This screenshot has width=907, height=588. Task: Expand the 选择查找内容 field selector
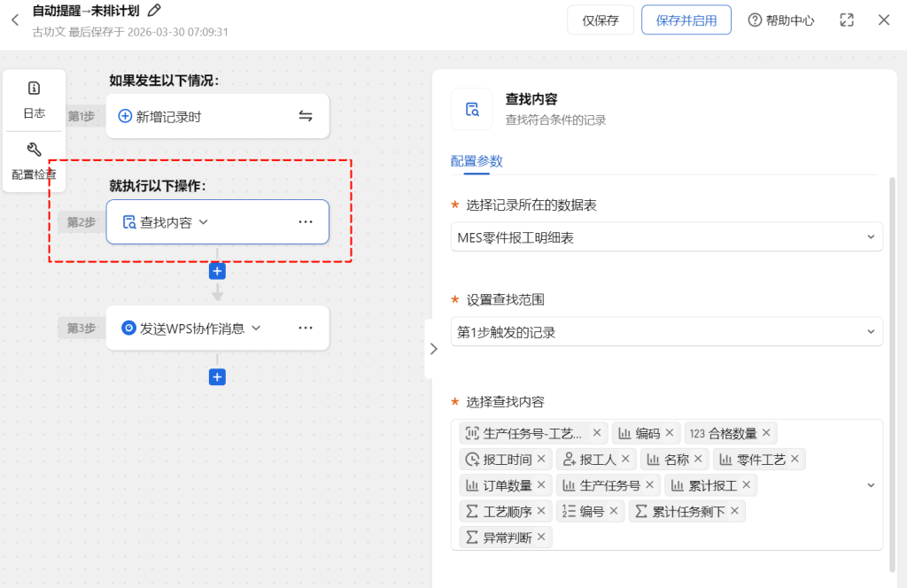(x=871, y=485)
